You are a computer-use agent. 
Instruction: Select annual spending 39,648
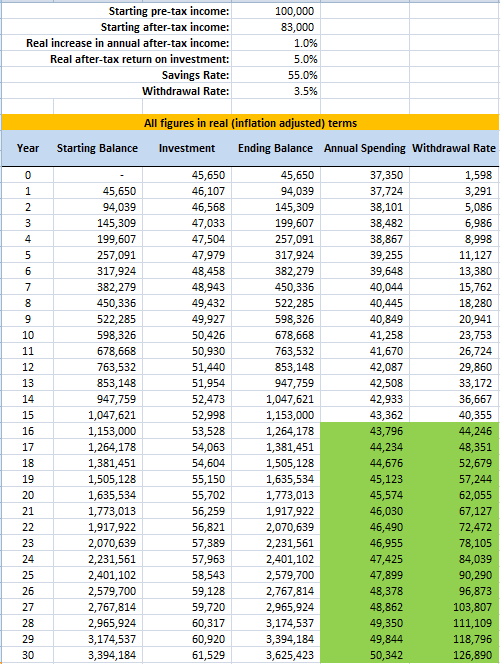click(x=386, y=271)
